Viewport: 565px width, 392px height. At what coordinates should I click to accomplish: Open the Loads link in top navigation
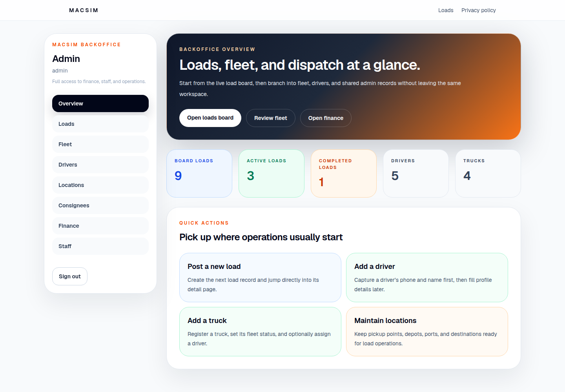tap(446, 10)
